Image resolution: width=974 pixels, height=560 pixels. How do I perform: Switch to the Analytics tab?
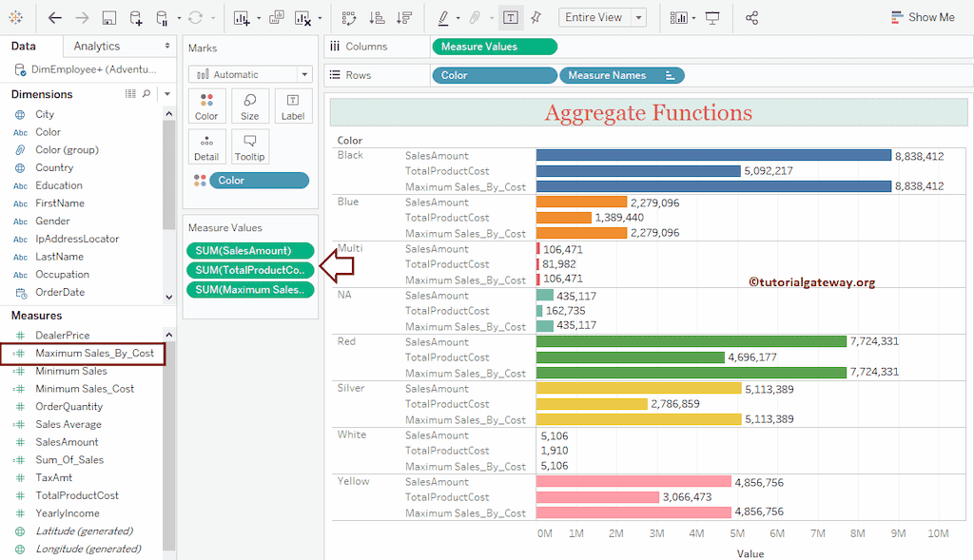pyautogui.click(x=97, y=45)
